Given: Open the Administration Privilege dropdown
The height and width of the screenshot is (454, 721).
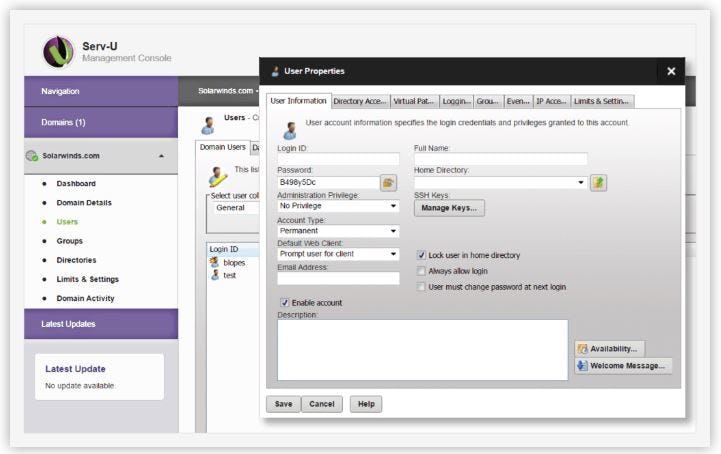Looking at the screenshot, I should tap(338, 206).
